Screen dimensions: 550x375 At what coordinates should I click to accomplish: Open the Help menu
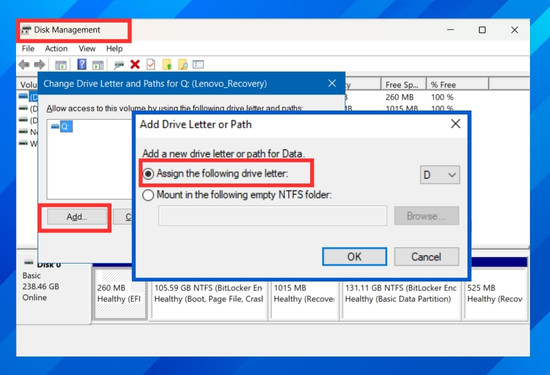(114, 48)
